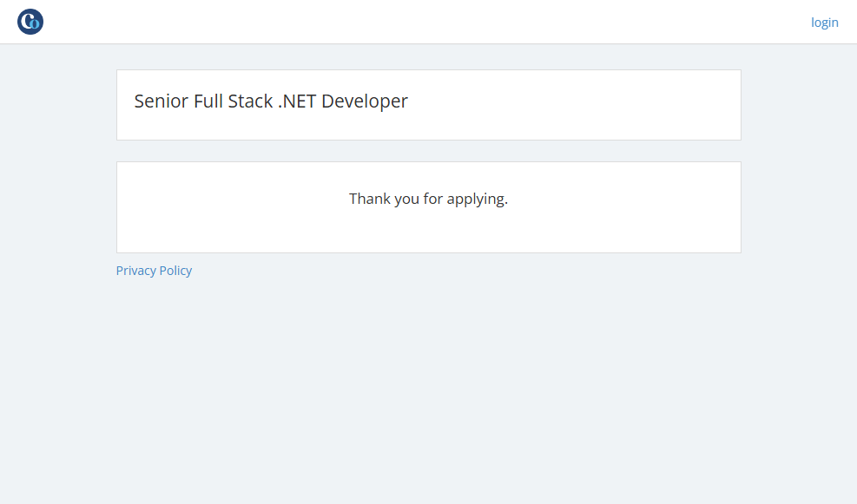857x504 pixels.
Task: Click the word "Full" in the job title
Action: click(x=208, y=101)
